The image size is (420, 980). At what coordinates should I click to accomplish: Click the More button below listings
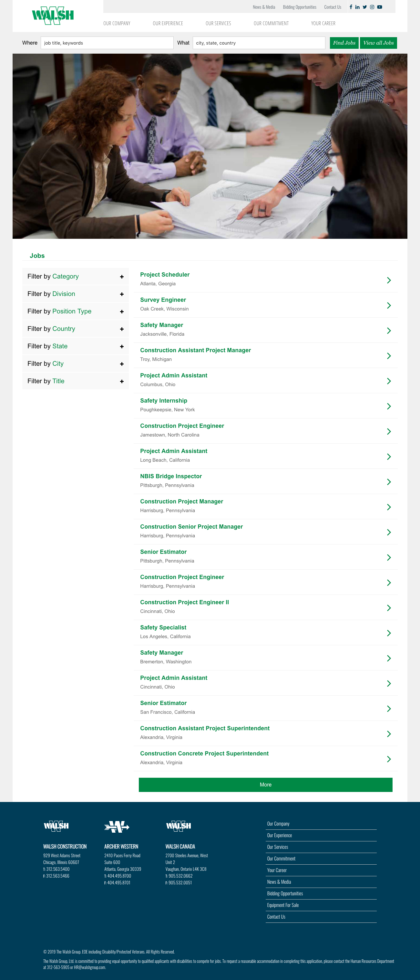click(x=265, y=785)
